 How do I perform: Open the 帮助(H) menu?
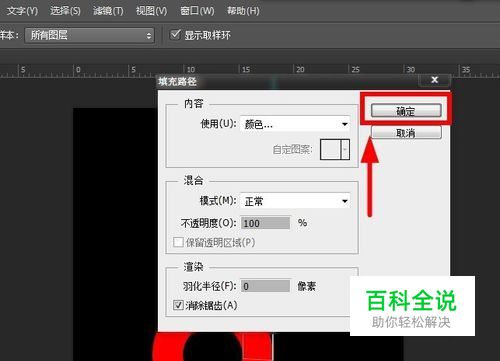[243, 11]
